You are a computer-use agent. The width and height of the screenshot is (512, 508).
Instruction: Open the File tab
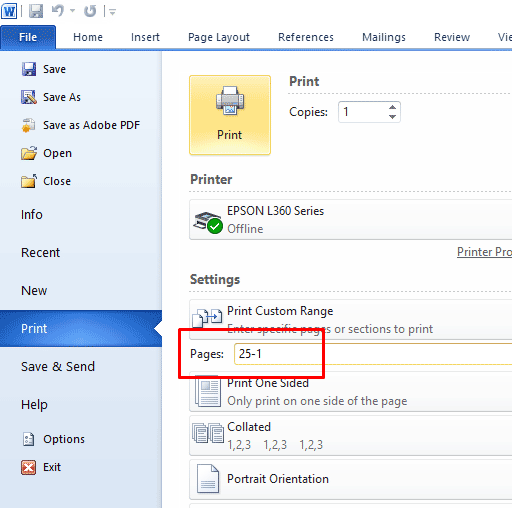(28, 37)
